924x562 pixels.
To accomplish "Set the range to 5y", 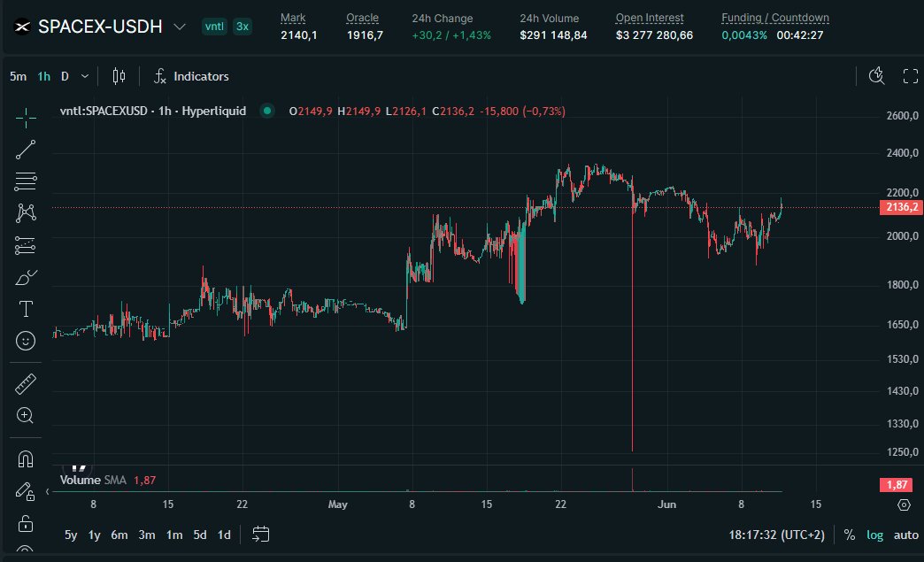I will [71, 535].
